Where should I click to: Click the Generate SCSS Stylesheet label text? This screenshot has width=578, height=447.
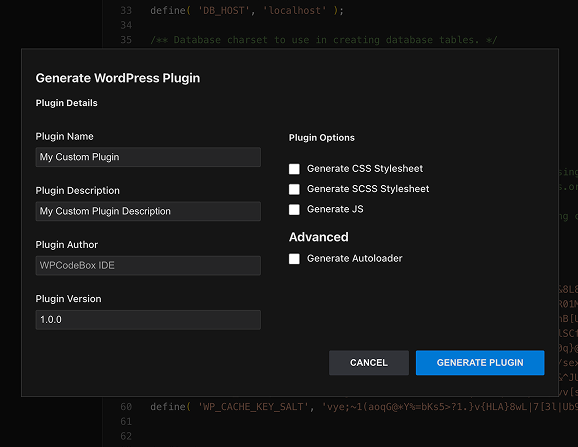pyautogui.click(x=368, y=189)
